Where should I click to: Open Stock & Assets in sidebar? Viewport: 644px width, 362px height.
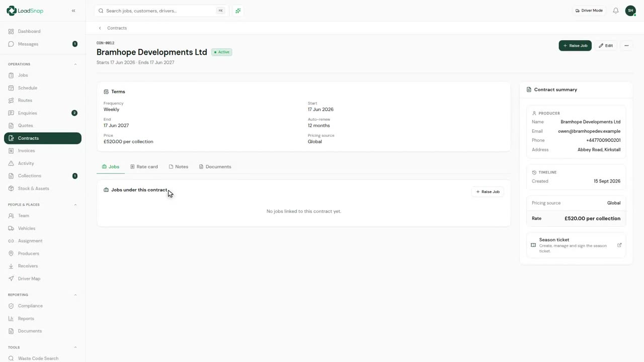point(42,189)
